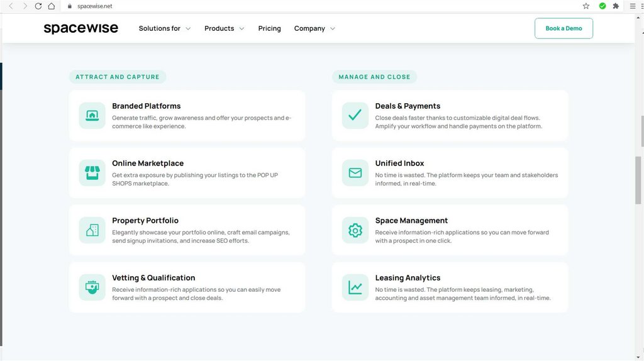The height and width of the screenshot is (361, 644).
Task: Expand the Products dropdown menu
Action: [x=224, y=28]
